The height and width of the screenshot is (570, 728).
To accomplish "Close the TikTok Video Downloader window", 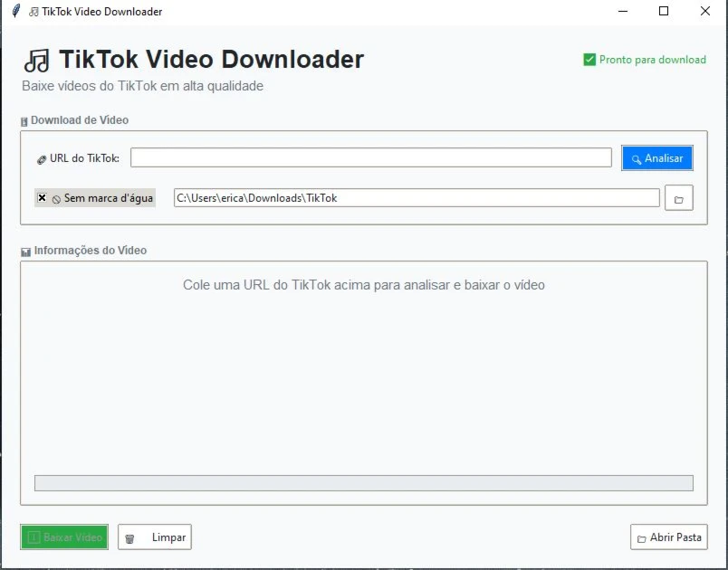I will pos(704,11).
